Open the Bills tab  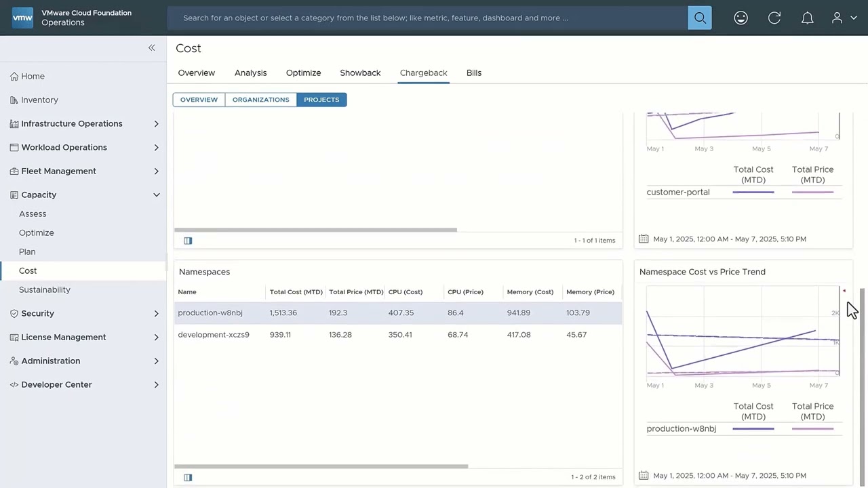[473, 73]
